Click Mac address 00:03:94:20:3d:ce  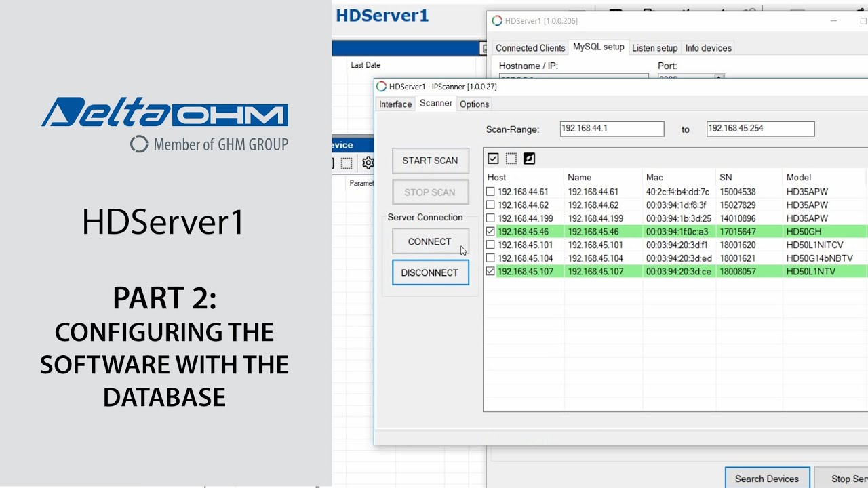[x=678, y=271]
